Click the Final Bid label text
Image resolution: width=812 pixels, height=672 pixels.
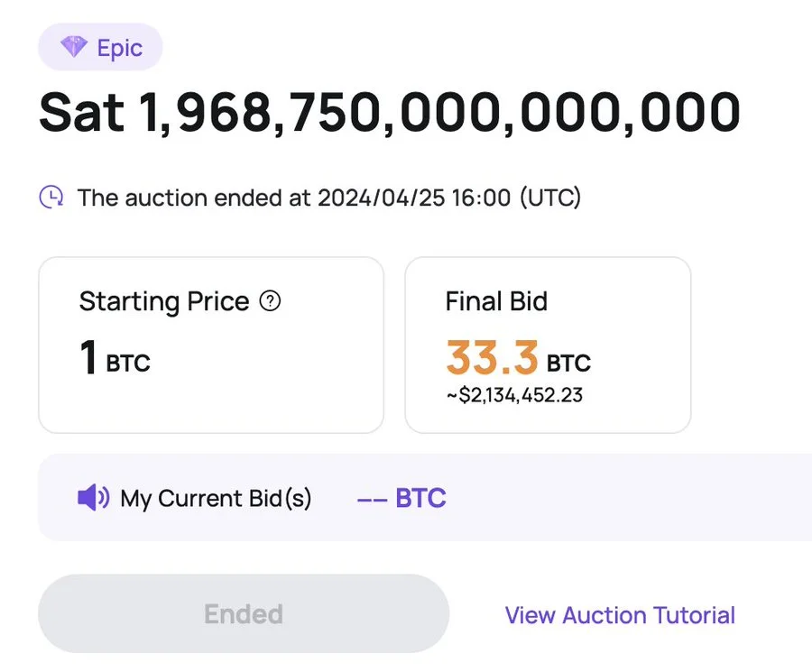click(x=496, y=301)
